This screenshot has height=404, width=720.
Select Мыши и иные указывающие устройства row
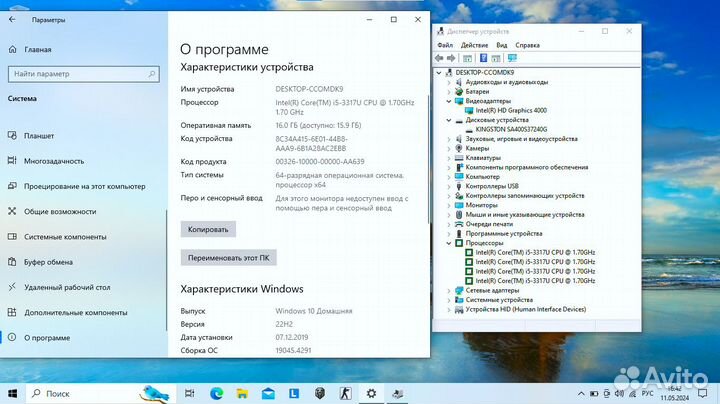click(x=525, y=214)
